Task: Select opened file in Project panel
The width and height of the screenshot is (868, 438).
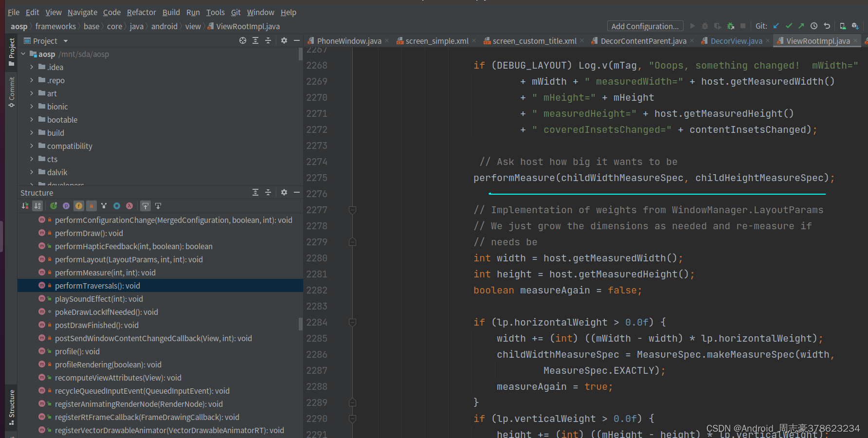Action: click(x=243, y=41)
